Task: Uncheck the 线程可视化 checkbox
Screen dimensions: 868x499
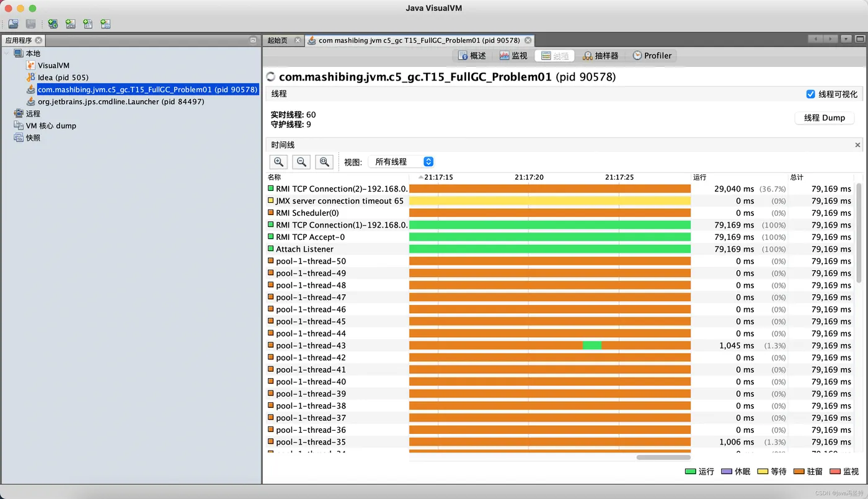Action: [x=810, y=94]
